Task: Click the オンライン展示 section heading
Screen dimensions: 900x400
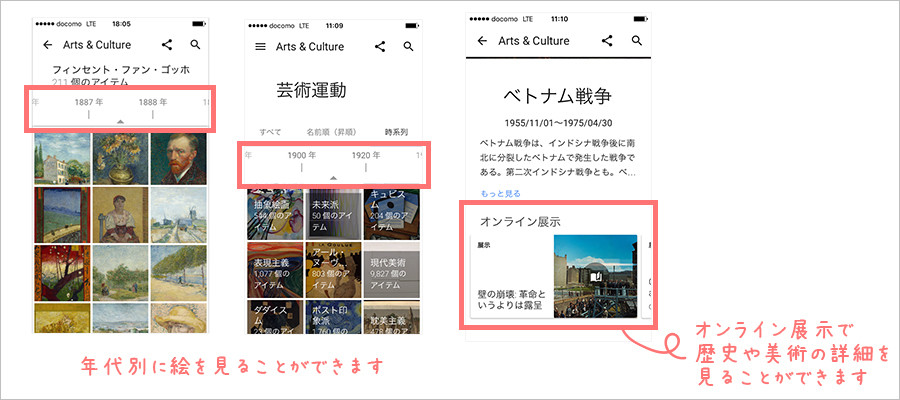Action: [x=520, y=222]
